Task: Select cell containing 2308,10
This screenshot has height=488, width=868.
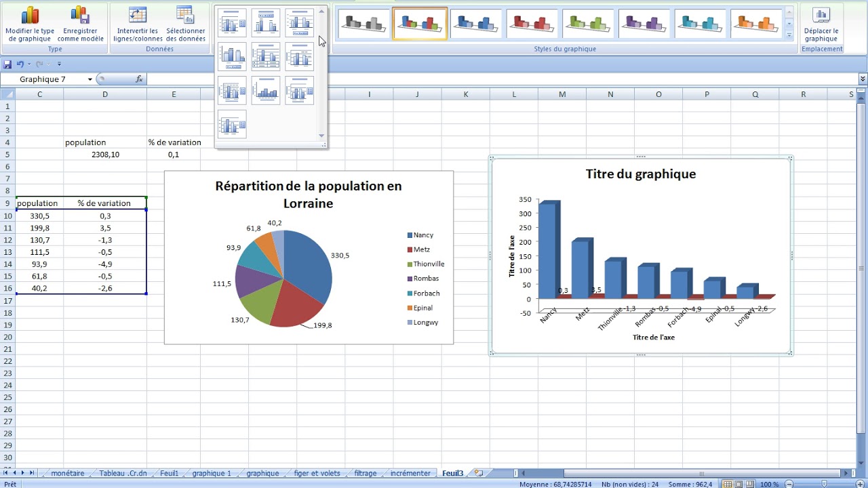Action: coord(105,155)
